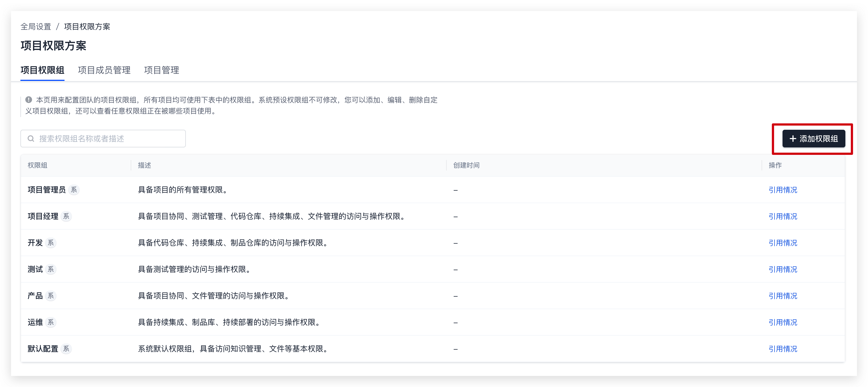View 引用情况 for 默认配置 row

point(783,349)
